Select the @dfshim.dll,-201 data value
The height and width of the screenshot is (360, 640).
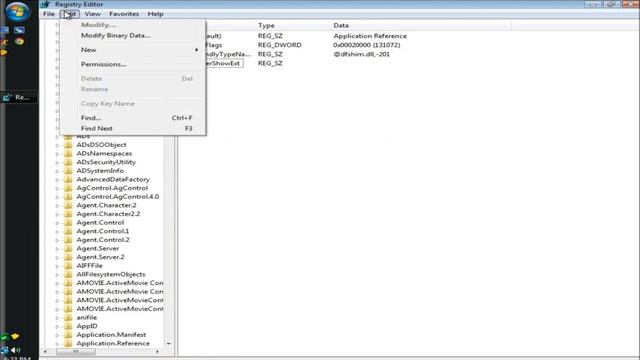point(362,54)
